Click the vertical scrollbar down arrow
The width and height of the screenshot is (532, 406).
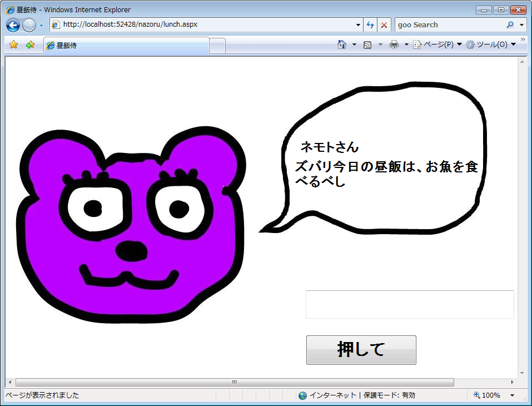click(x=522, y=373)
